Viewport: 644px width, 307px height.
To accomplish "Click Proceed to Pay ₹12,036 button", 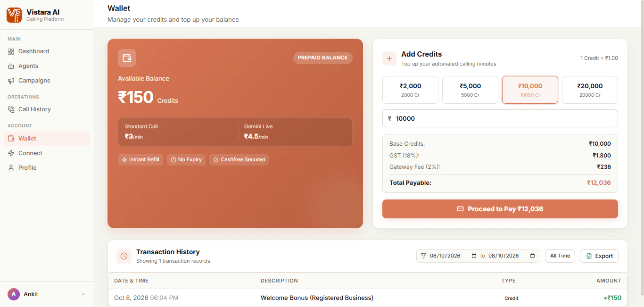I will click(x=500, y=209).
